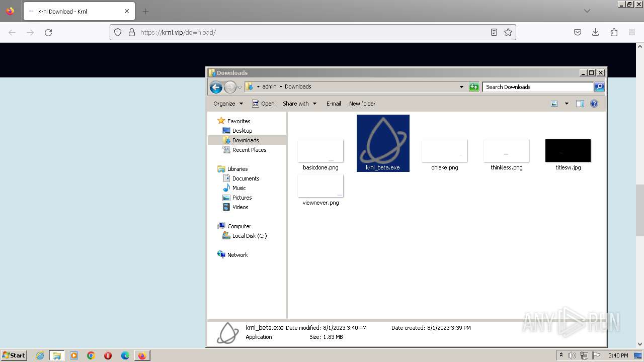
Task: Click the search magnifier button
Action: tap(599, 87)
